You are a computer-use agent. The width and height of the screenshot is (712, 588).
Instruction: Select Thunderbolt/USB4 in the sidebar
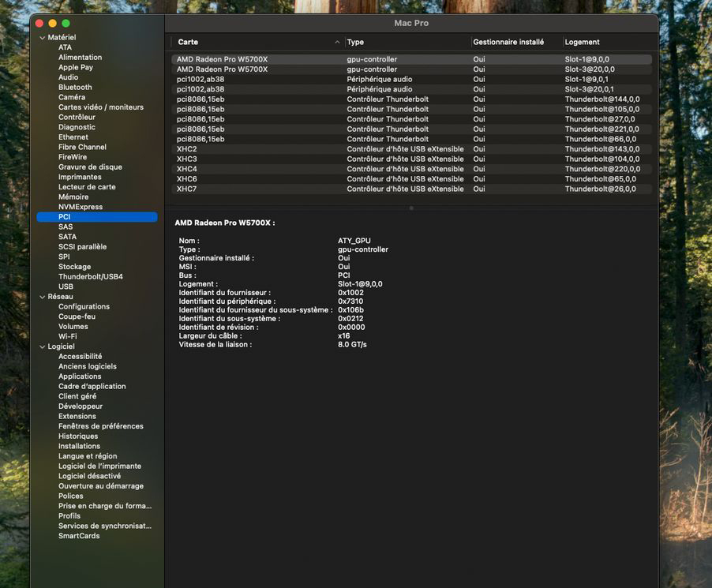[90, 277]
